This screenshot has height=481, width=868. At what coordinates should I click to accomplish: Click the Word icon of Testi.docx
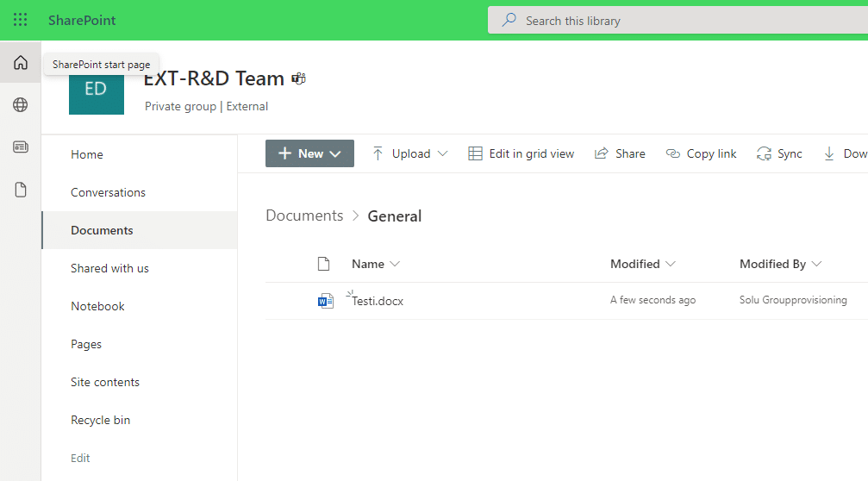click(326, 301)
